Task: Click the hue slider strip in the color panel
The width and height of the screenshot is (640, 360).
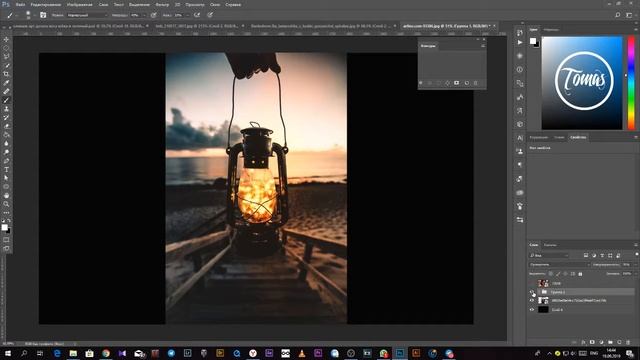Action: pyautogui.click(x=631, y=83)
